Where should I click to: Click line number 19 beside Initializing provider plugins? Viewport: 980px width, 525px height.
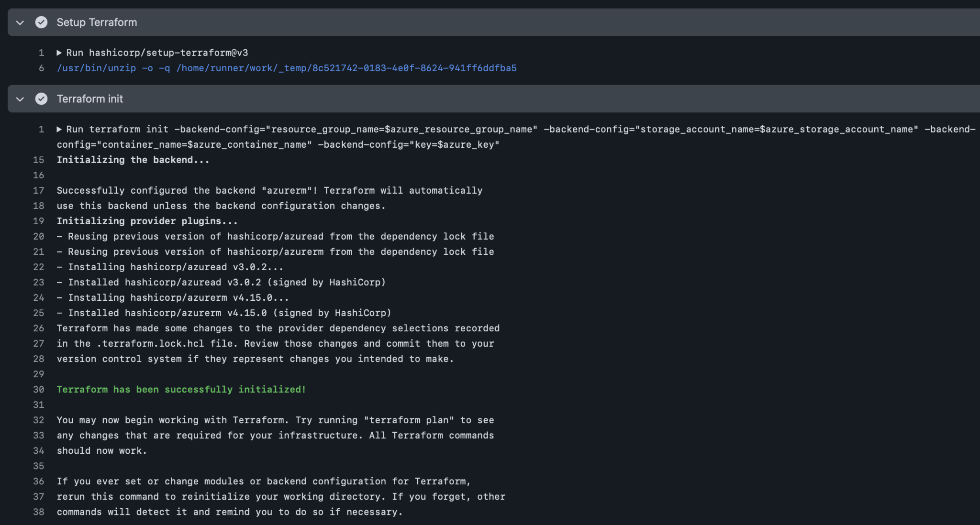pyautogui.click(x=38, y=221)
